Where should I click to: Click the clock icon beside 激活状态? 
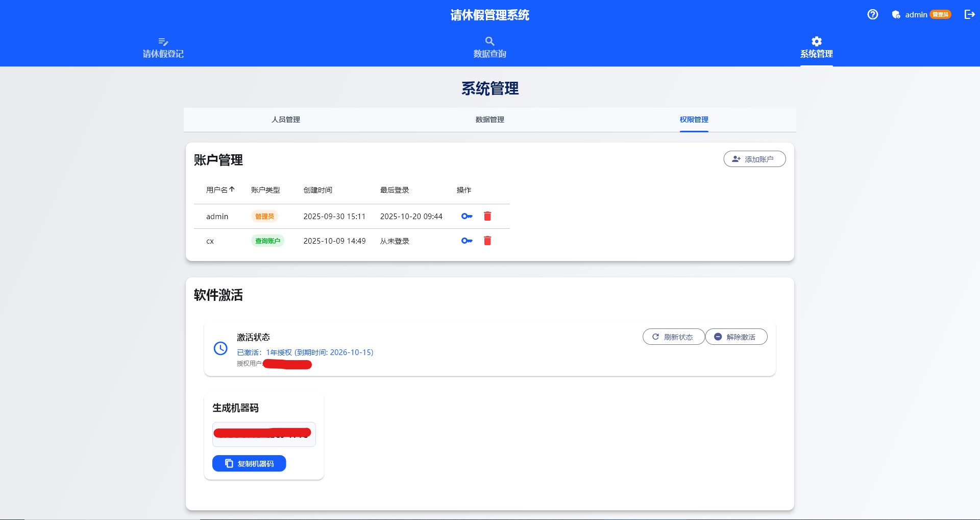tap(220, 349)
